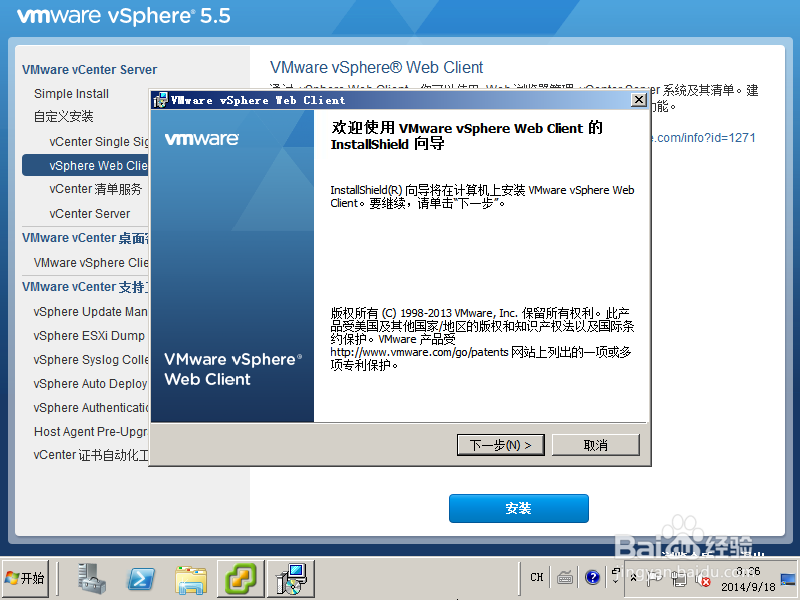Image resolution: width=800 pixels, height=600 pixels.
Task: Unmute the volume icon in system tray
Action: (703, 580)
